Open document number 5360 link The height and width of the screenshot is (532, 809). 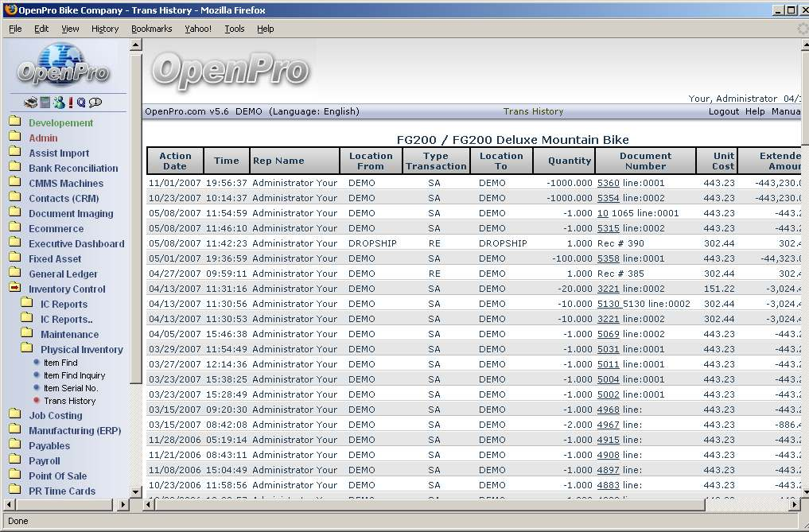tap(608, 183)
